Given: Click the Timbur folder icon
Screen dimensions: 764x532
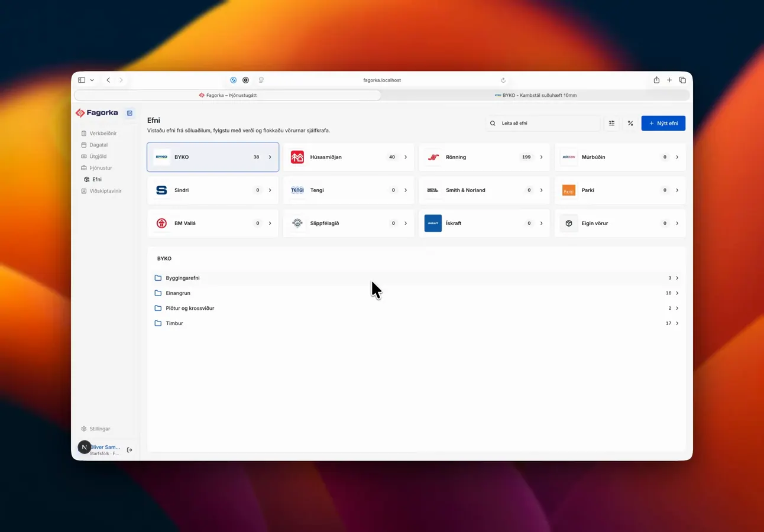Looking at the screenshot, I should point(158,323).
